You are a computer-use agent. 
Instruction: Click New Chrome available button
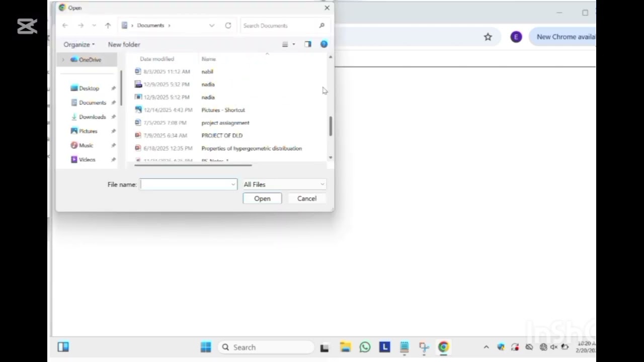tap(563, 37)
